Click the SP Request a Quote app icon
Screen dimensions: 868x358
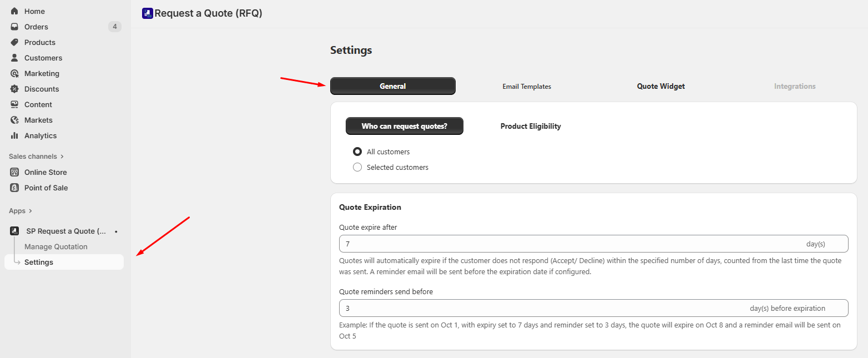pyautogui.click(x=14, y=230)
